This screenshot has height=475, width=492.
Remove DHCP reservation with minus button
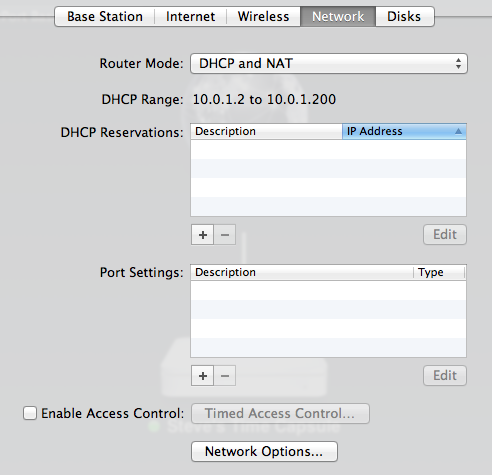(225, 235)
